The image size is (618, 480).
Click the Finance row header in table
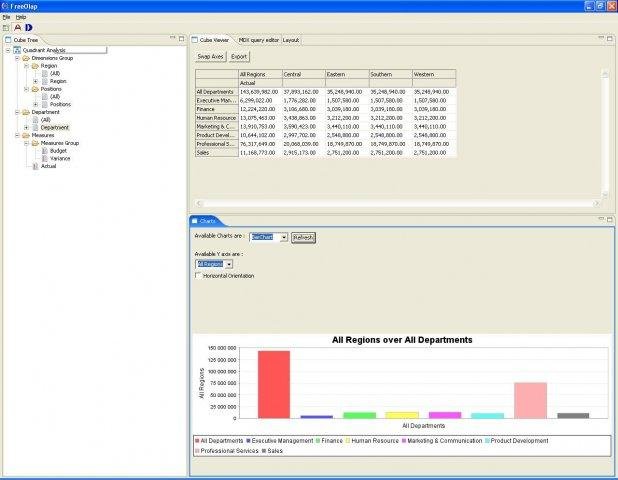tap(217, 109)
